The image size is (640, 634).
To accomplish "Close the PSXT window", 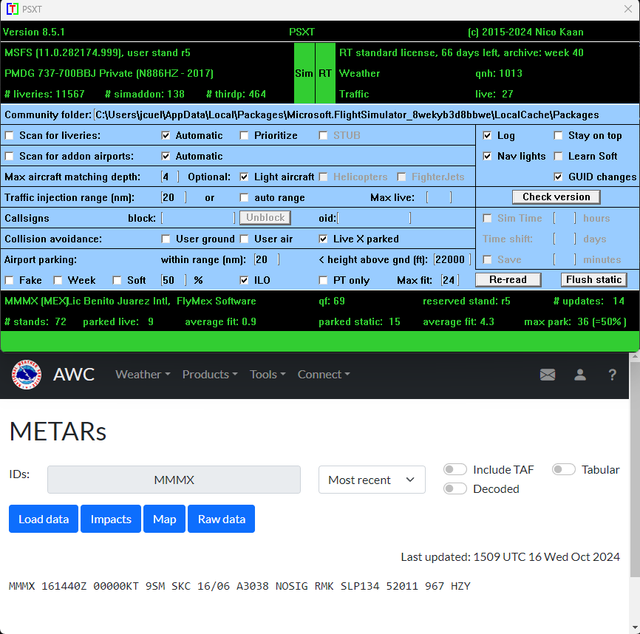I will (628, 9).
